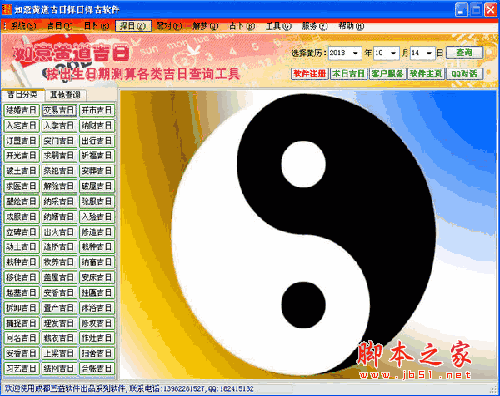Open the 解梦 menu
Screen dimensions: 500x396
pyautogui.click(x=205, y=26)
